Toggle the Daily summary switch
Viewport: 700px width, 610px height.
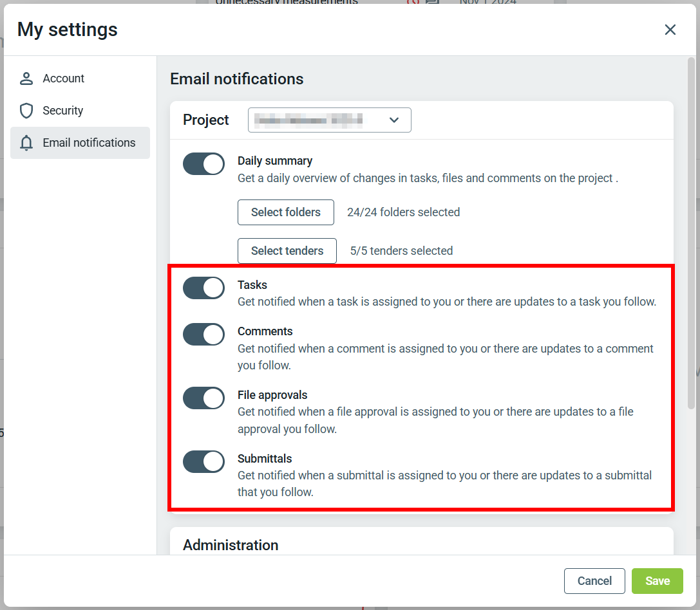[x=203, y=164]
